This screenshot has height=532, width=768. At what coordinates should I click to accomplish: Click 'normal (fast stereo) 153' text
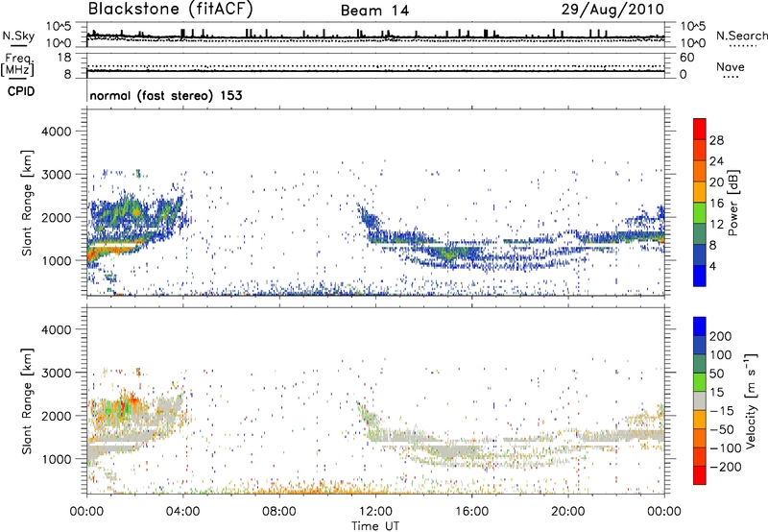pyautogui.click(x=166, y=95)
